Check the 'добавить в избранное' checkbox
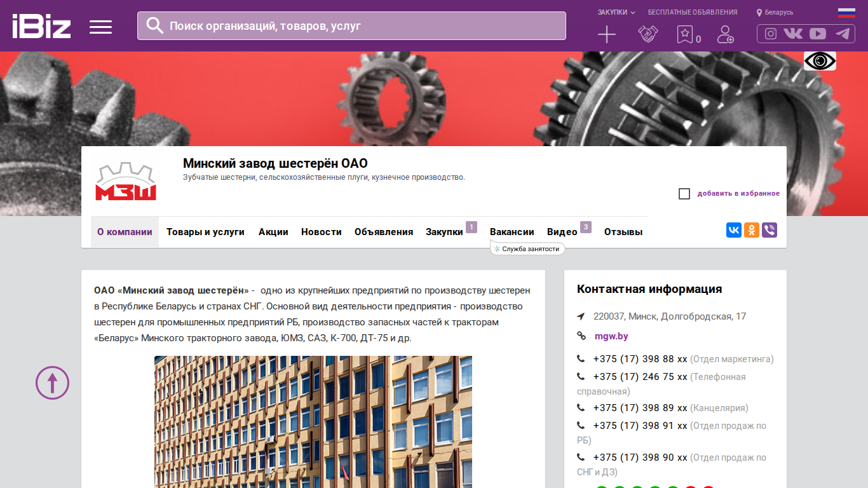This screenshot has height=488, width=868. (x=684, y=194)
